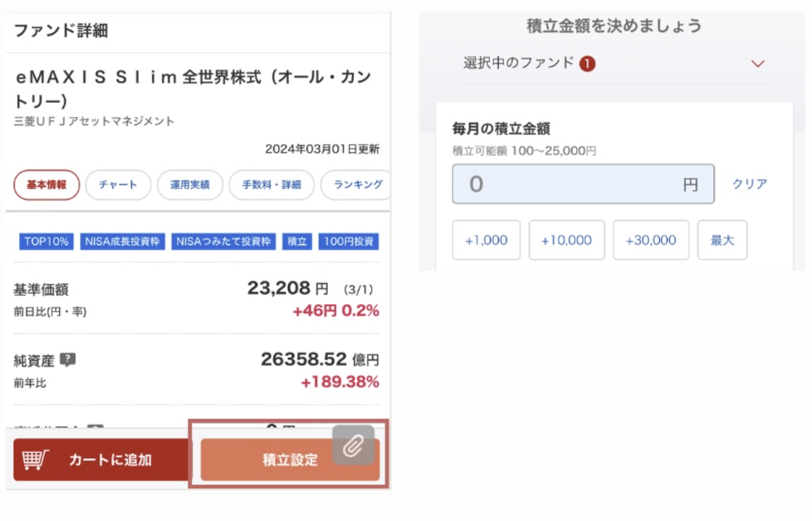Switch to the 基本情報 tab
The image size is (812, 521).
47,185
